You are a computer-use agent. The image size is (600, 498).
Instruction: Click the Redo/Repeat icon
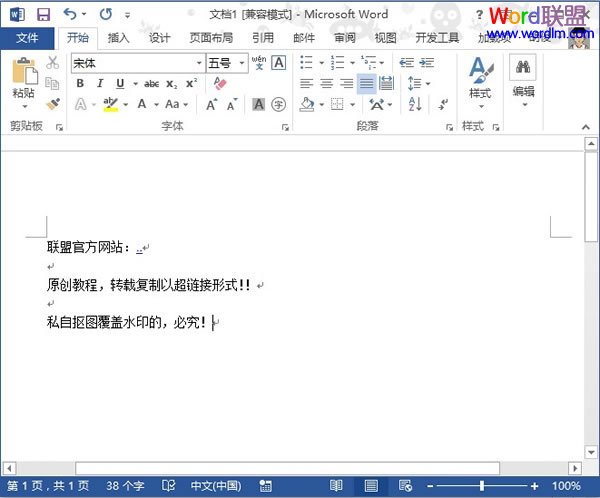[x=106, y=15]
